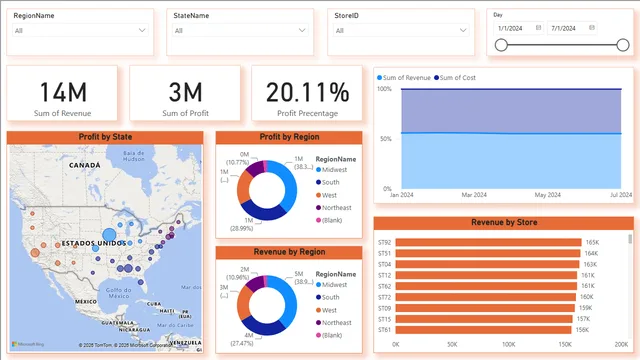Click the (28.99%) label on Profit donut
The width and height of the screenshot is (640, 360).
point(241,229)
